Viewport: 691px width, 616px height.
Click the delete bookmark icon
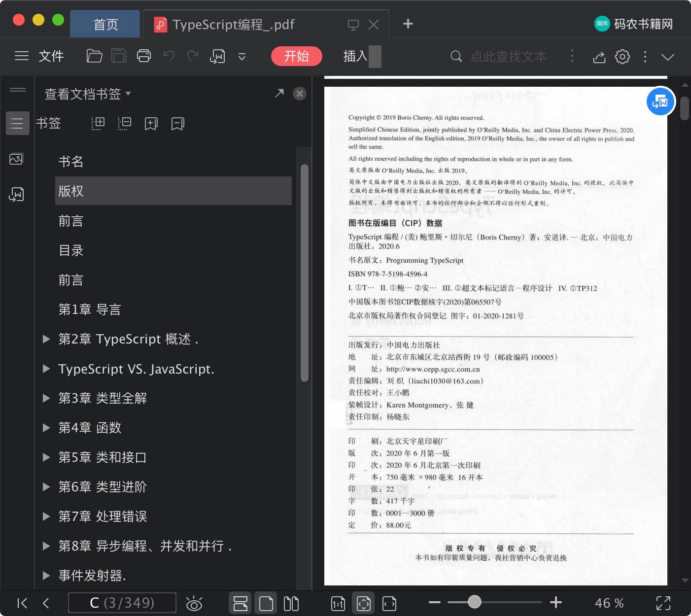(178, 123)
